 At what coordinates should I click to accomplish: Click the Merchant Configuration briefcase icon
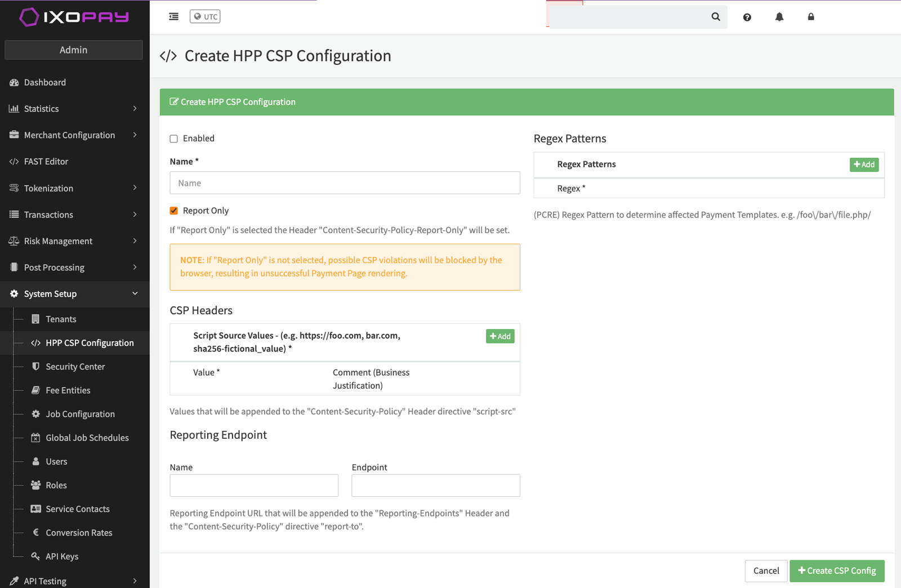pos(14,135)
